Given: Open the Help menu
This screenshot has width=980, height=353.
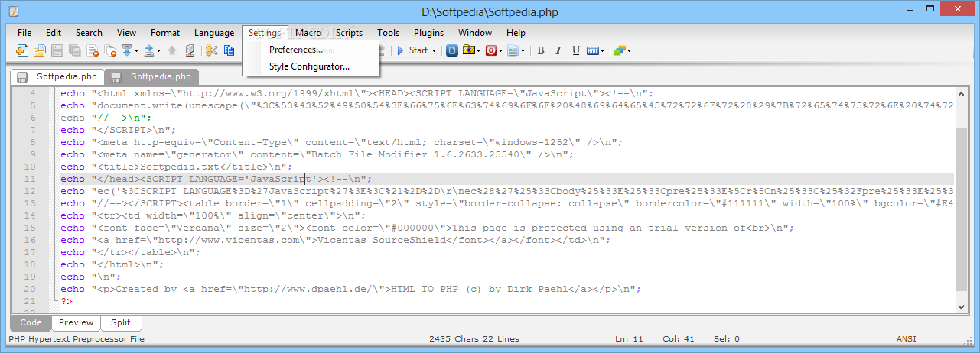Looking at the screenshot, I should [x=516, y=33].
